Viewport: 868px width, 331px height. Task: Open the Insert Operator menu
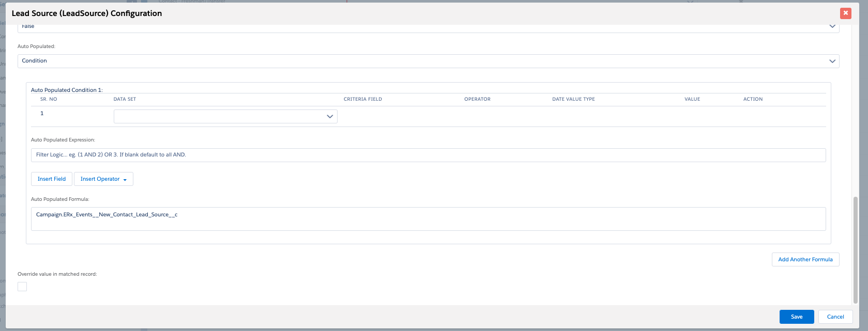click(x=103, y=179)
